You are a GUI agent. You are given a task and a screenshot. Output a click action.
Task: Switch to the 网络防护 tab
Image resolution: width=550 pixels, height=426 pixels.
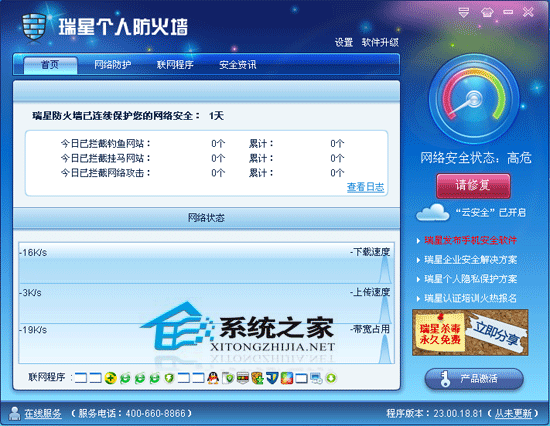point(113,65)
